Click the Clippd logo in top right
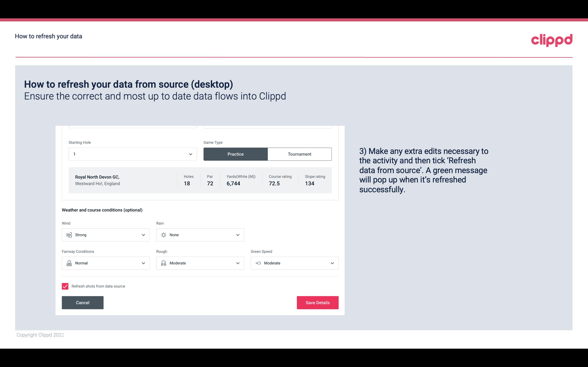The width and height of the screenshot is (588, 367). [552, 40]
